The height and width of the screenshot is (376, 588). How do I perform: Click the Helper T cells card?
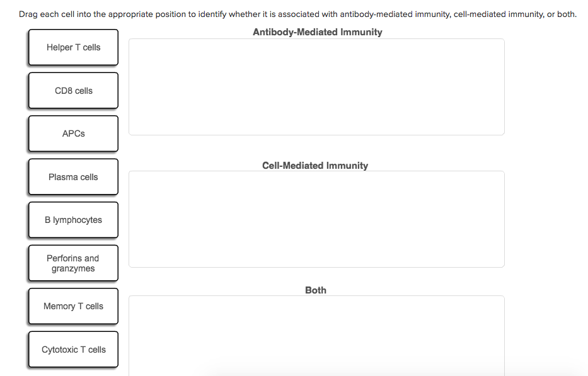(x=73, y=47)
